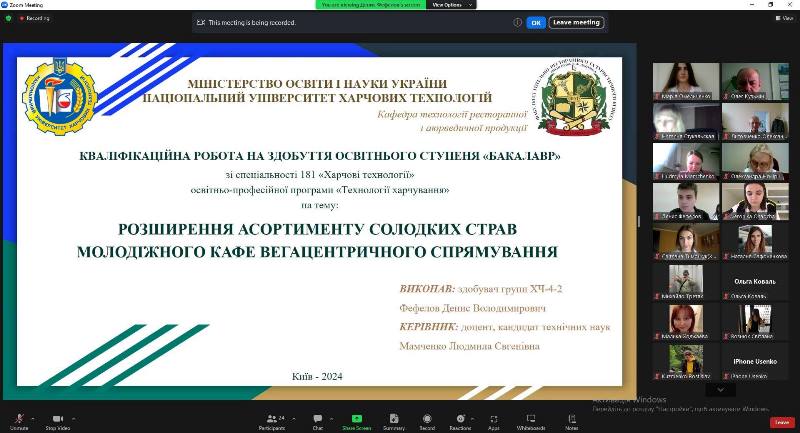Open the Participants panel
This screenshot has width=800, height=433.
click(x=273, y=421)
